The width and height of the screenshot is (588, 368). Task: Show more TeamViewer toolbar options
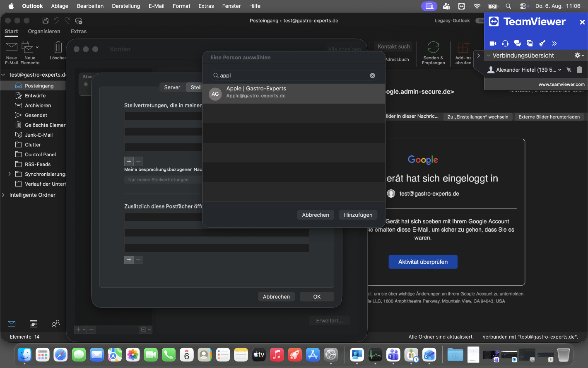(554, 44)
